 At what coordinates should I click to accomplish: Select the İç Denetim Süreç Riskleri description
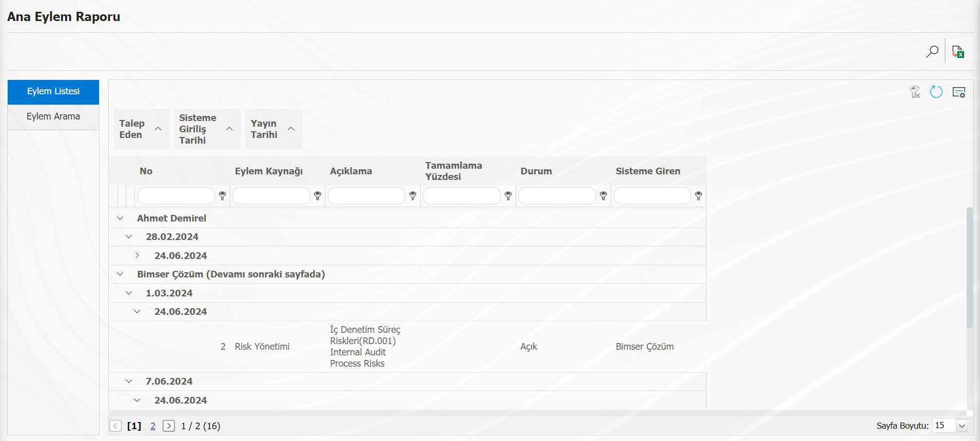click(365, 347)
